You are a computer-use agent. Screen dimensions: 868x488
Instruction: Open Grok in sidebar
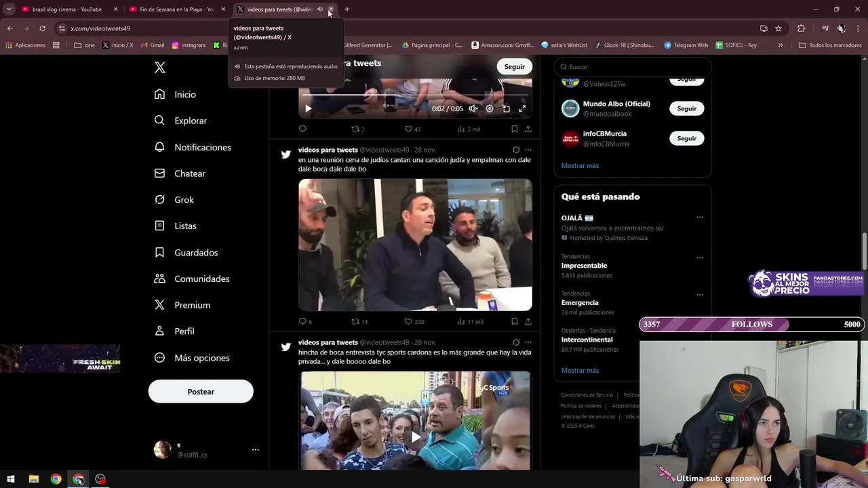coord(174,200)
